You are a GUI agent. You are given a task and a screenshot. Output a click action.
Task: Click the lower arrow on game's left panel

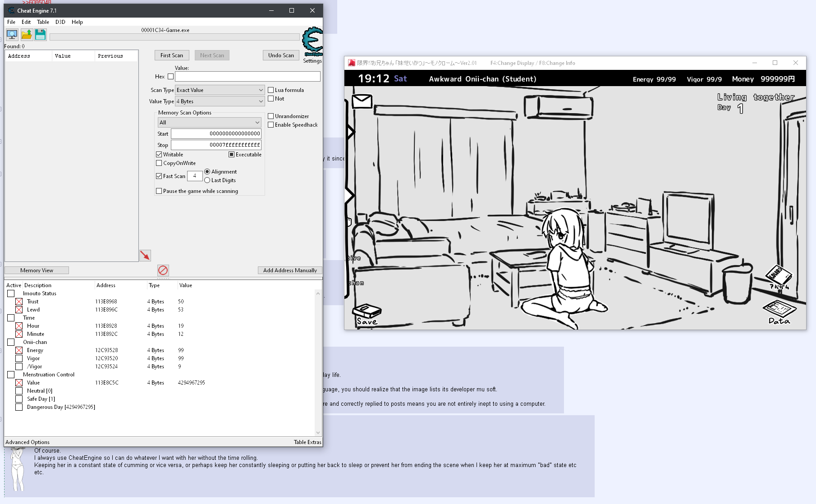point(350,195)
